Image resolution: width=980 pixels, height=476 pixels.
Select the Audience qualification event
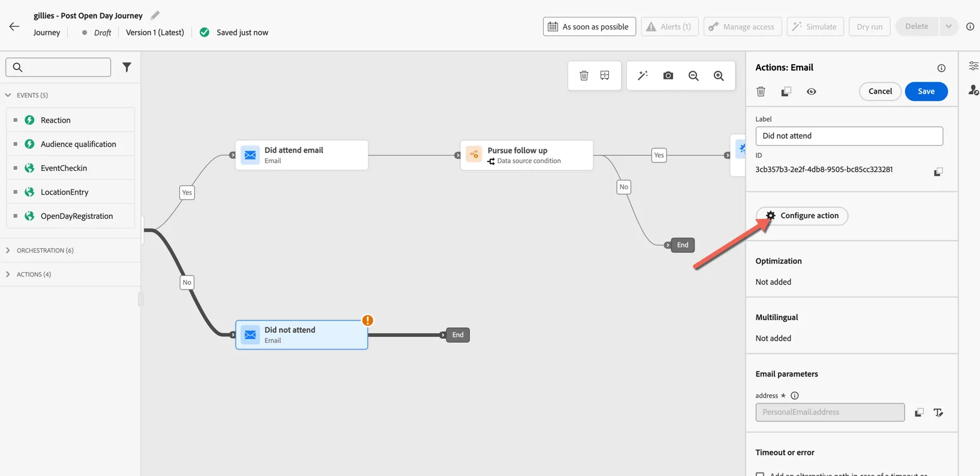point(71,144)
